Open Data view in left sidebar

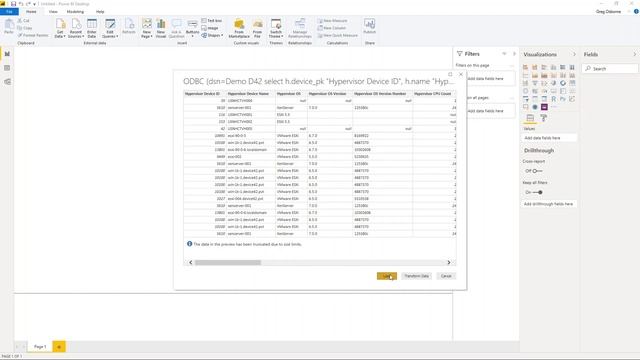point(7,68)
